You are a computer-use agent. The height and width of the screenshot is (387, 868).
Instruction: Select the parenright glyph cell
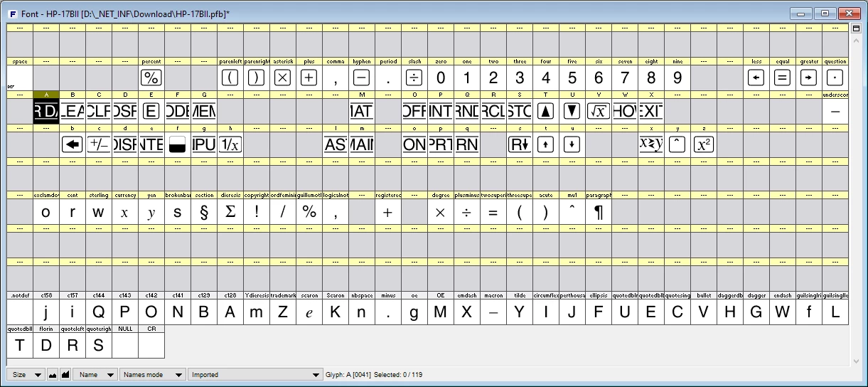coord(257,78)
